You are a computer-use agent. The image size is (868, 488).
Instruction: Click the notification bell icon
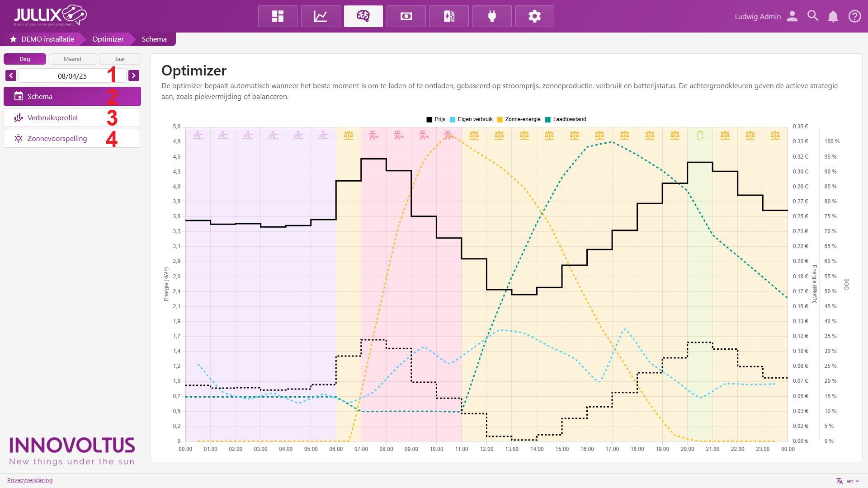[x=833, y=16]
